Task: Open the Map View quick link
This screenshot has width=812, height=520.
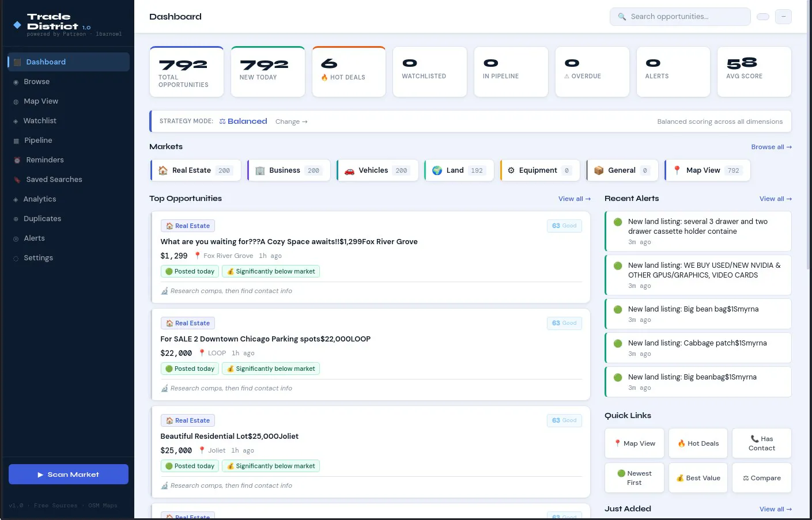Action: tap(635, 443)
